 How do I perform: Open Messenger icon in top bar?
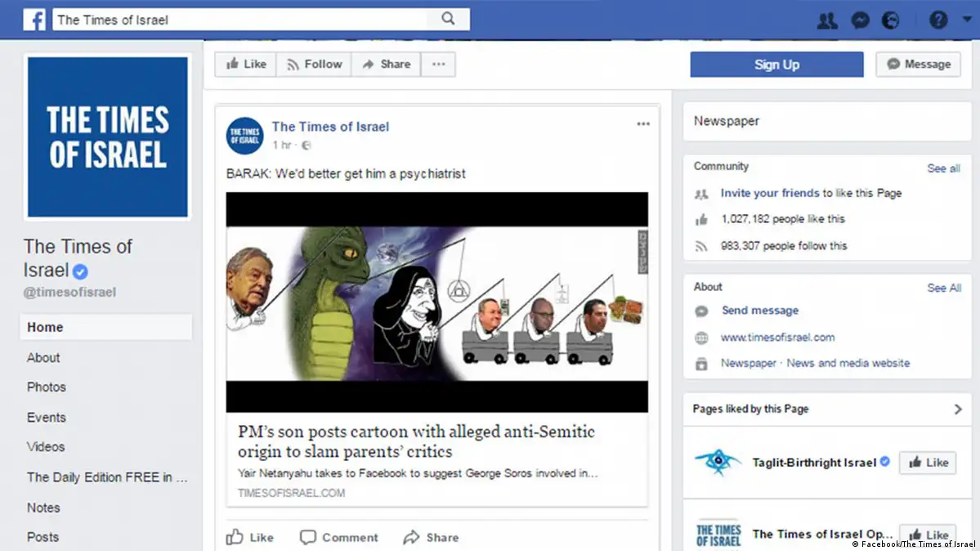pyautogui.click(x=860, y=20)
